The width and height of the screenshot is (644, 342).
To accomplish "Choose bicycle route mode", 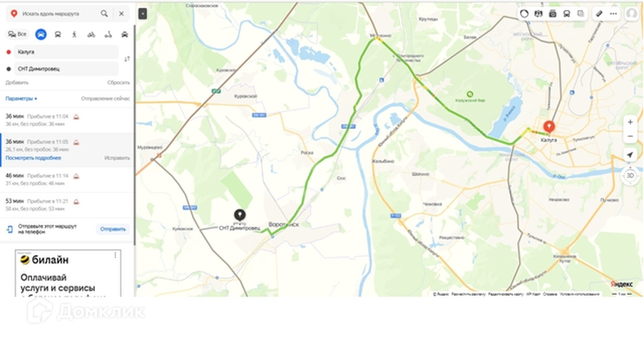I will (91, 34).
